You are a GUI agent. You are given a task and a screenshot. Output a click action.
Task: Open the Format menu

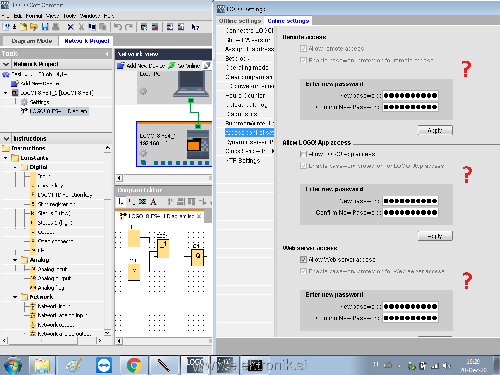point(34,16)
